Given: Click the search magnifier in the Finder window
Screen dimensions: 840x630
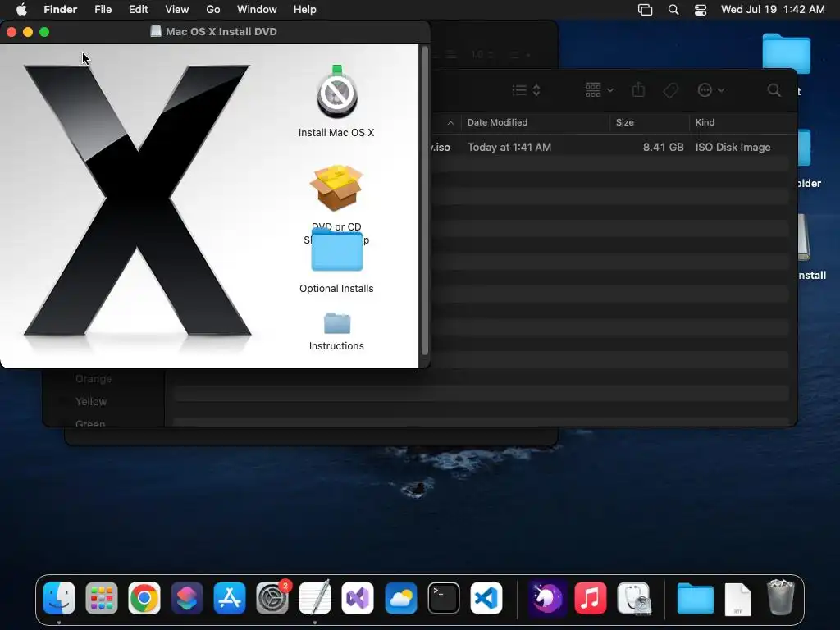Looking at the screenshot, I should tap(774, 90).
